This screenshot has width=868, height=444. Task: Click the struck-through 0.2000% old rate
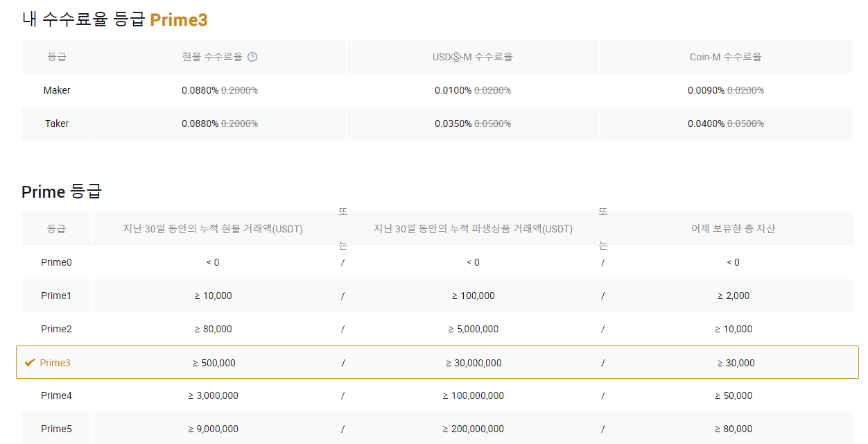tap(241, 90)
